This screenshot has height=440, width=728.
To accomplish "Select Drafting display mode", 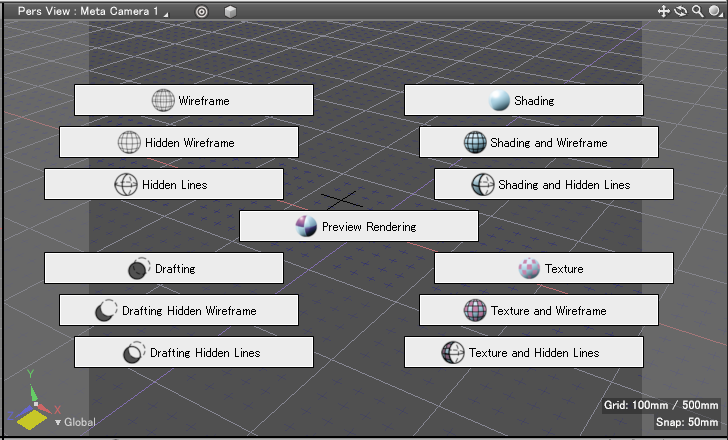I will [x=164, y=268].
